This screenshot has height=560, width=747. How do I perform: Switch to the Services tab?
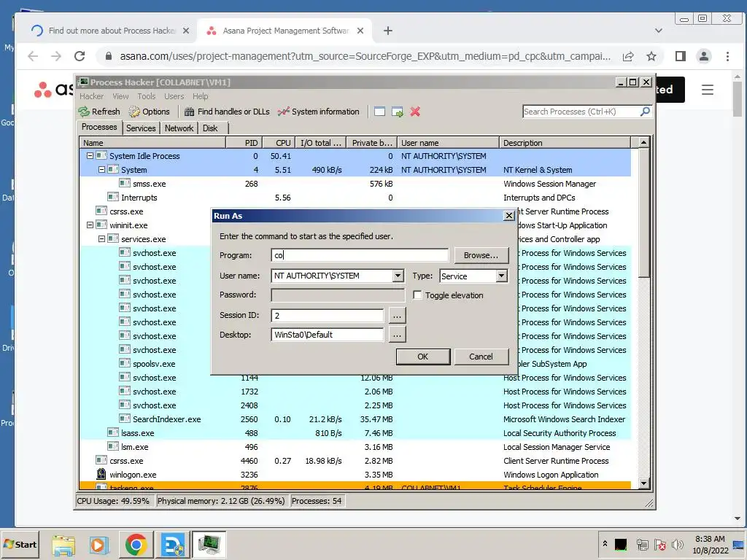(141, 128)
